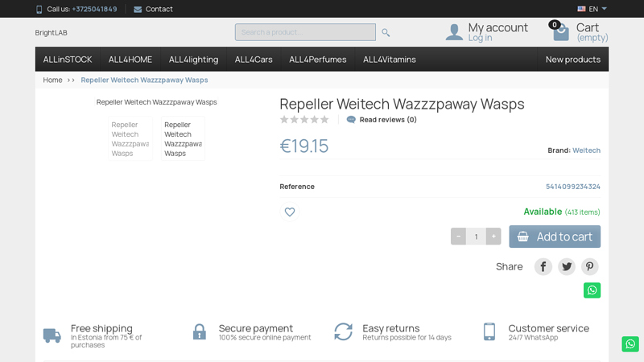Screen dimensions: 644x362
Task: Click the Free shipping heading
Action: [x=101, y=328]
